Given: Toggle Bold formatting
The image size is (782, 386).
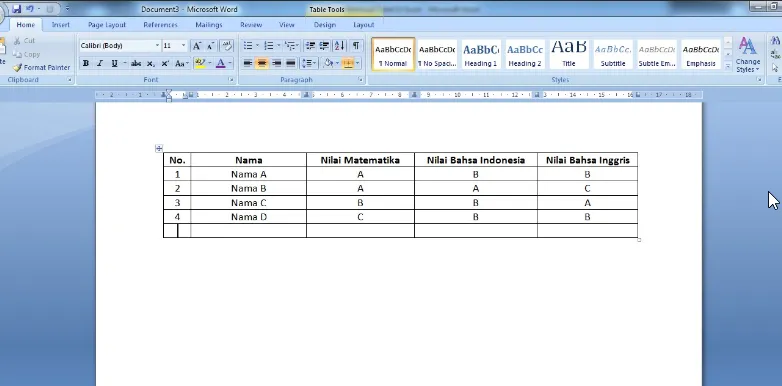Looking at the screenshot, I should pyautogui.click(x=86, y=63).
